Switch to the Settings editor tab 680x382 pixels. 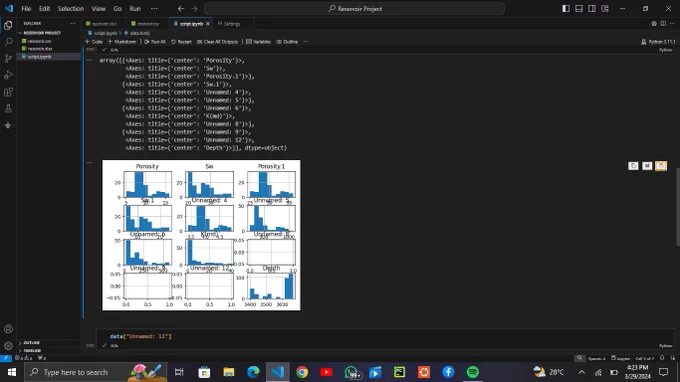tap(230, 24)
